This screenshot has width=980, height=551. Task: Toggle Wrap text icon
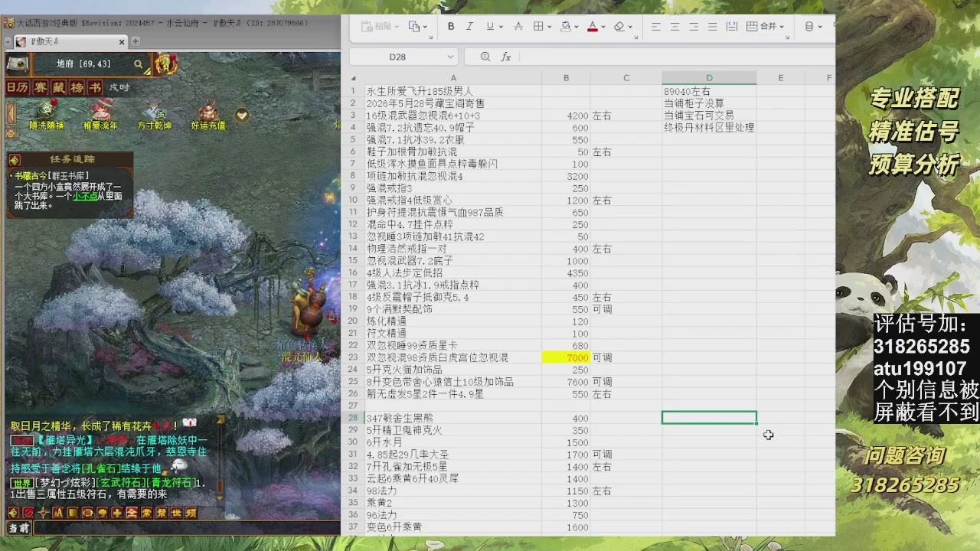pyautogui.click(x=732, y=26)
